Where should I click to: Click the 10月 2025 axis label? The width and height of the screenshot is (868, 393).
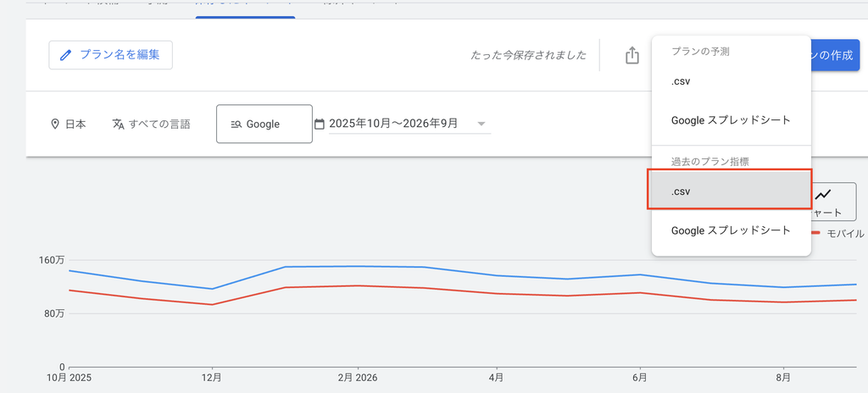coord(70,378)
